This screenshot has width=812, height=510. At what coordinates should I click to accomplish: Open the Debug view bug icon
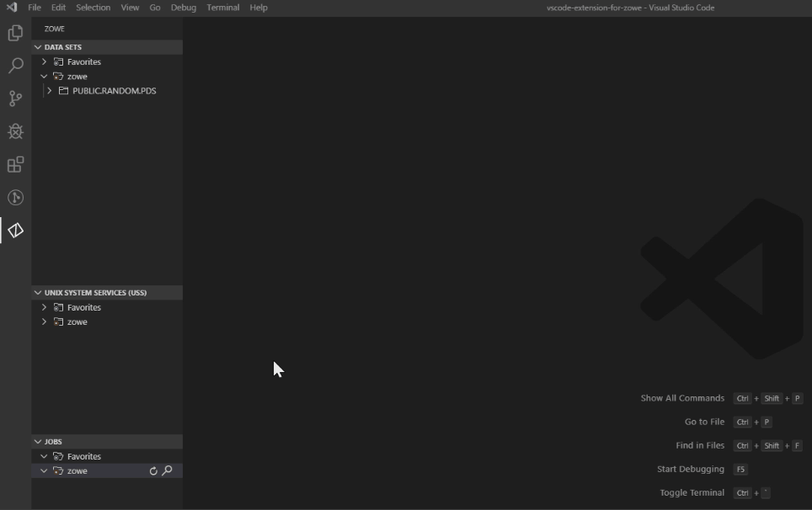point(15,131)
